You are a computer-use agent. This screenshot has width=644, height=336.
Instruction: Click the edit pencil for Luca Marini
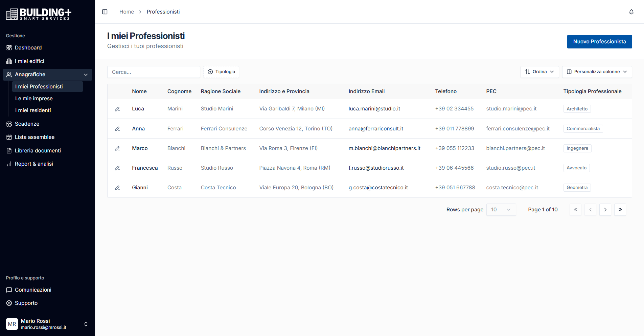pos(117,109)
